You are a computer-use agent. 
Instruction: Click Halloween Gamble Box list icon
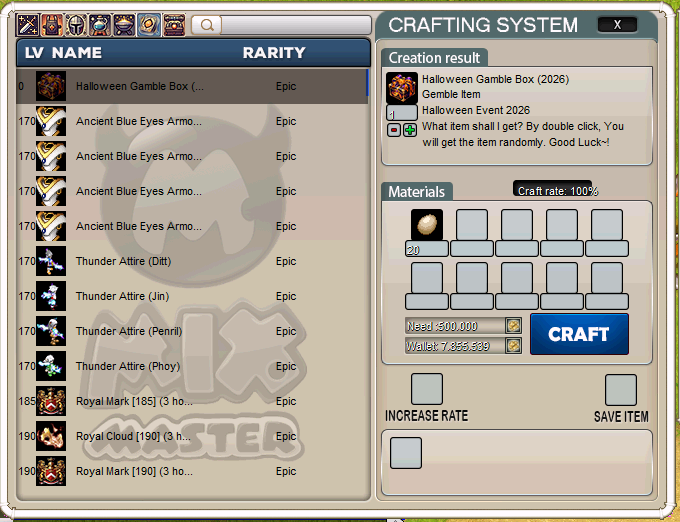51,86
